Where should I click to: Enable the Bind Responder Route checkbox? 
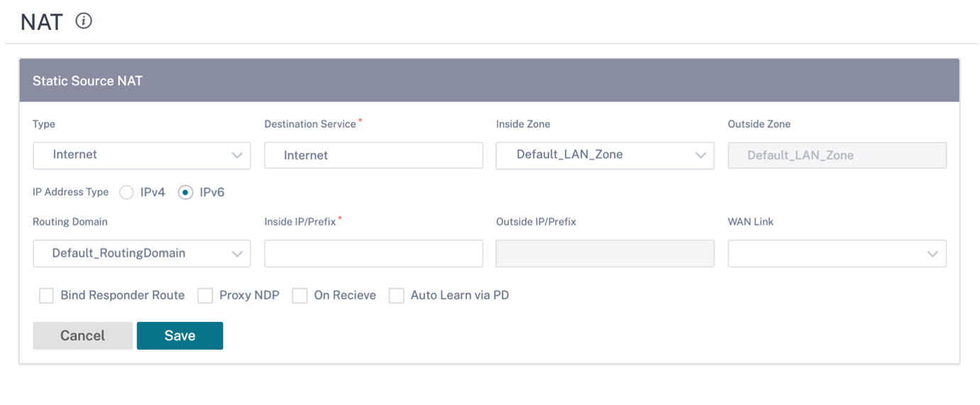pos(46,296)
